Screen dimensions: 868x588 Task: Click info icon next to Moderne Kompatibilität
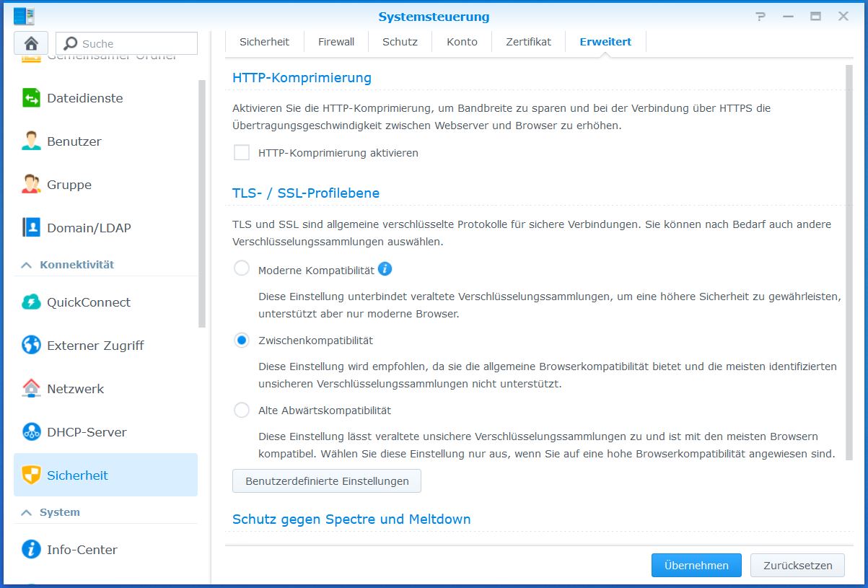point(385,269)
